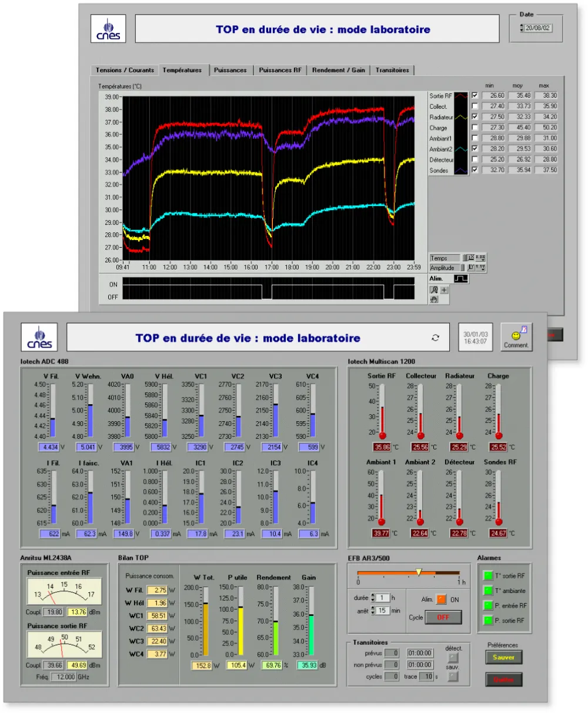This screenshot has width=588, height=713.
Task: Click the T° sortie RF alarm indicator
Action: (488, 575)
